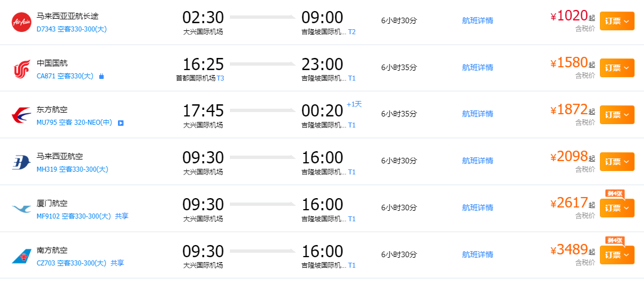Expand the 订票 dropdown for the ¥1020 flight
Image resolution: width=644 pixels, height=282 pixels.
click(617, 22)
